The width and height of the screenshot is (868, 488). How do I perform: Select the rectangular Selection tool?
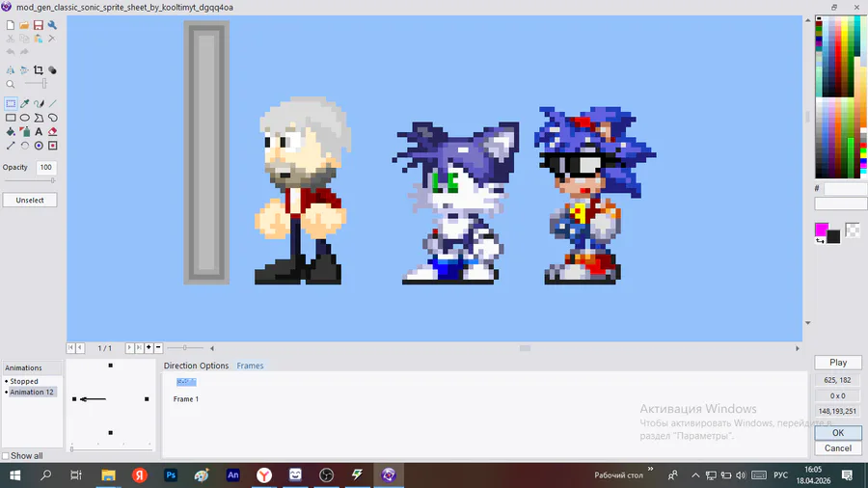pos(11,103)
